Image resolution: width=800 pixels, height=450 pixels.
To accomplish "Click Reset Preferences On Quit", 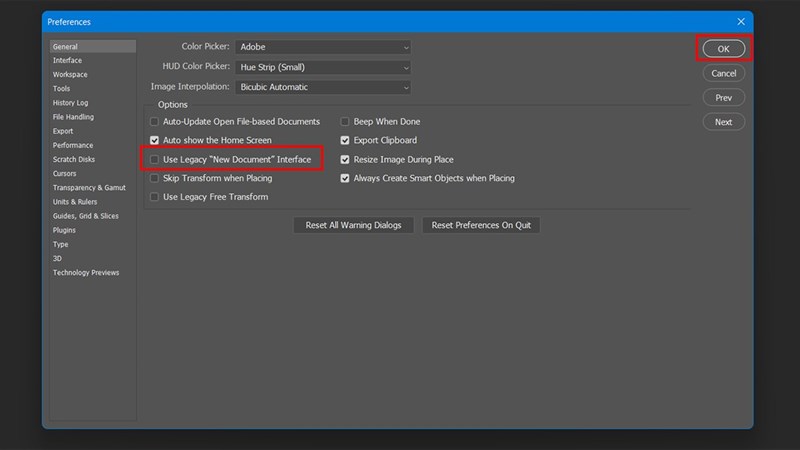I will (x=481, y=225).
